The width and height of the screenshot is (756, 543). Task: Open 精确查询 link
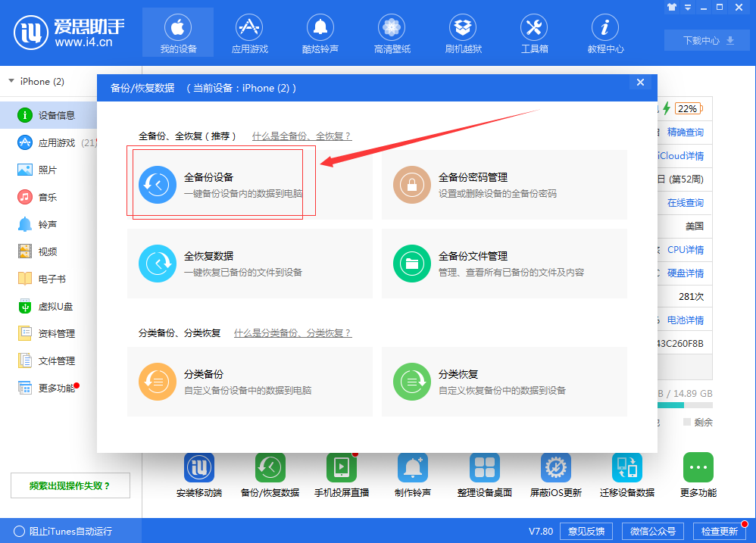pyautogui.click(x=685, y=132)
